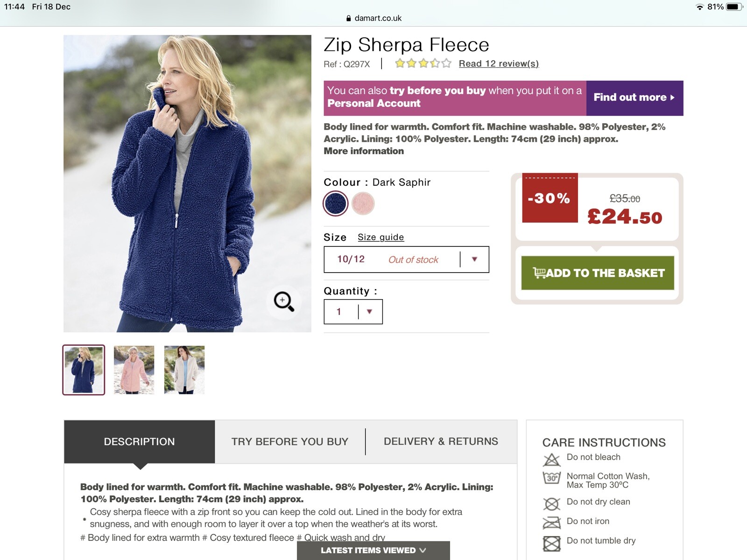Click the third star in the rating
Screen dimensions: 747x560
[x=422, y=63]
